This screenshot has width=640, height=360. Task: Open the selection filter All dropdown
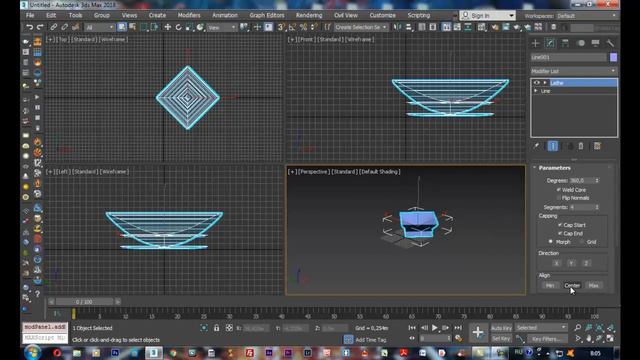pyautogui.click(x=100, y=27)
